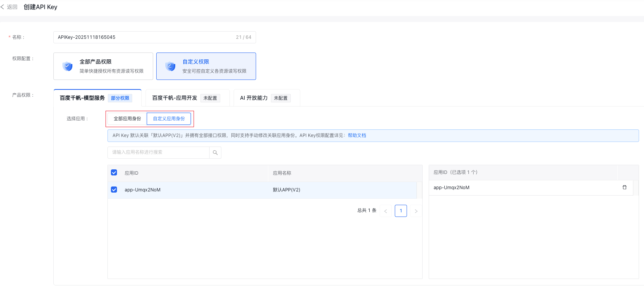Click page number 1 button
Viewport: 644px width, 290px height.
tap(401, 211)
